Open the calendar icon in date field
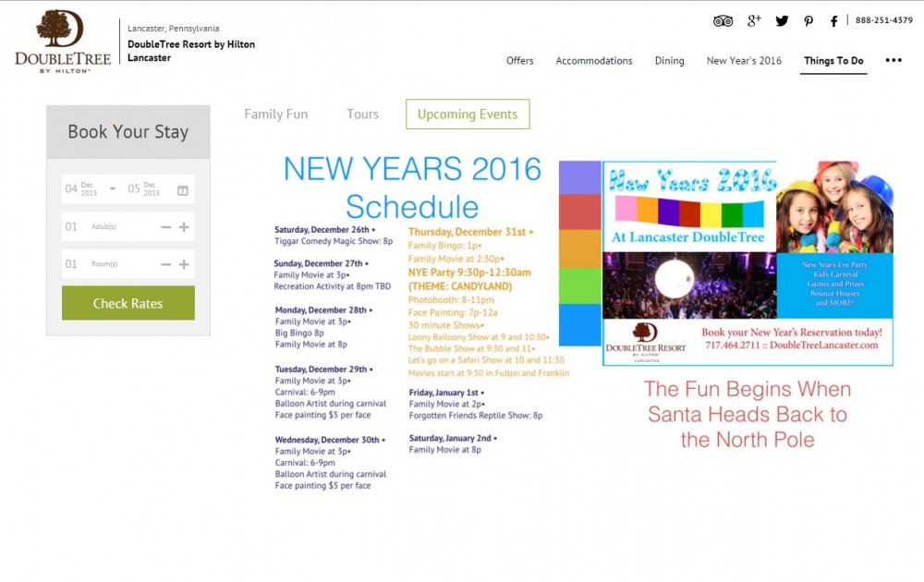This screenshot has width=924, height=582. coord(183,189)
